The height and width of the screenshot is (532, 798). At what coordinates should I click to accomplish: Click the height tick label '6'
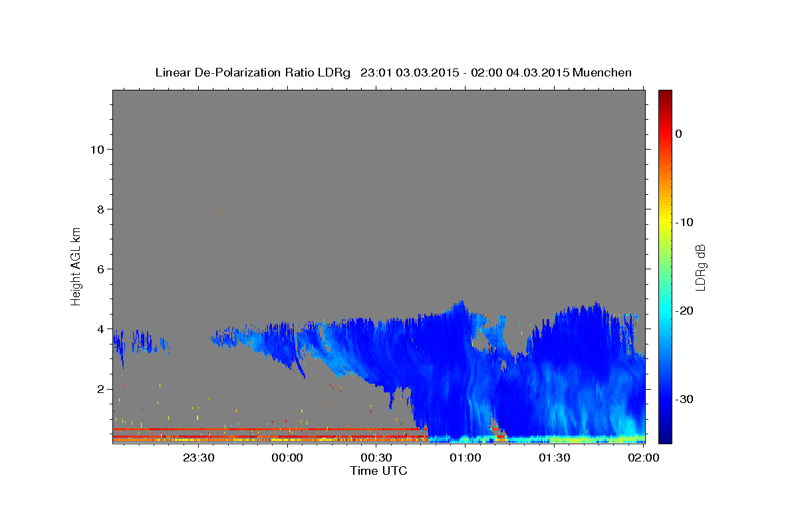99,269
